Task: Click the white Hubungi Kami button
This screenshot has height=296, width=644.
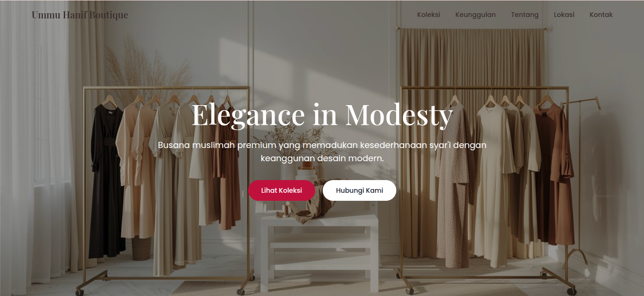Action: [360, 190]
